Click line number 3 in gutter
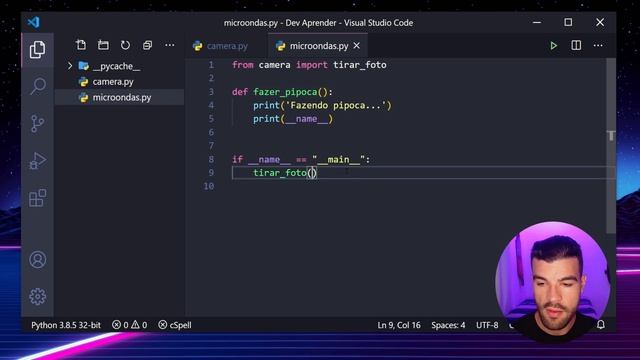Screen dimensions: 640x360 pyautogui.click(x=211, y=92)
